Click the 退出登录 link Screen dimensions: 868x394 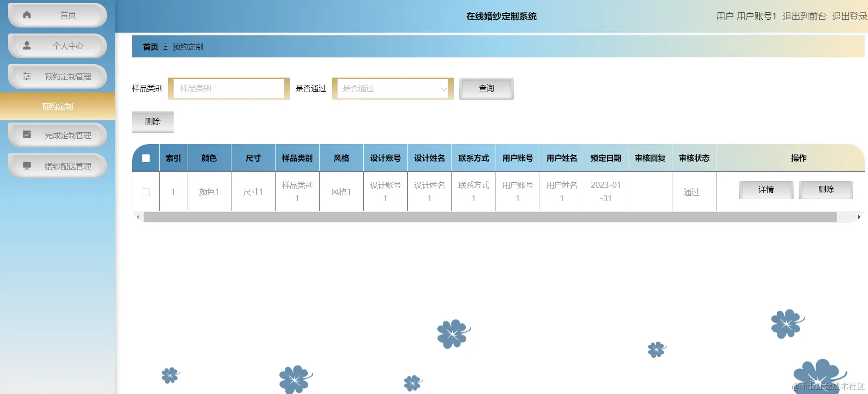(x=850, y=16)
